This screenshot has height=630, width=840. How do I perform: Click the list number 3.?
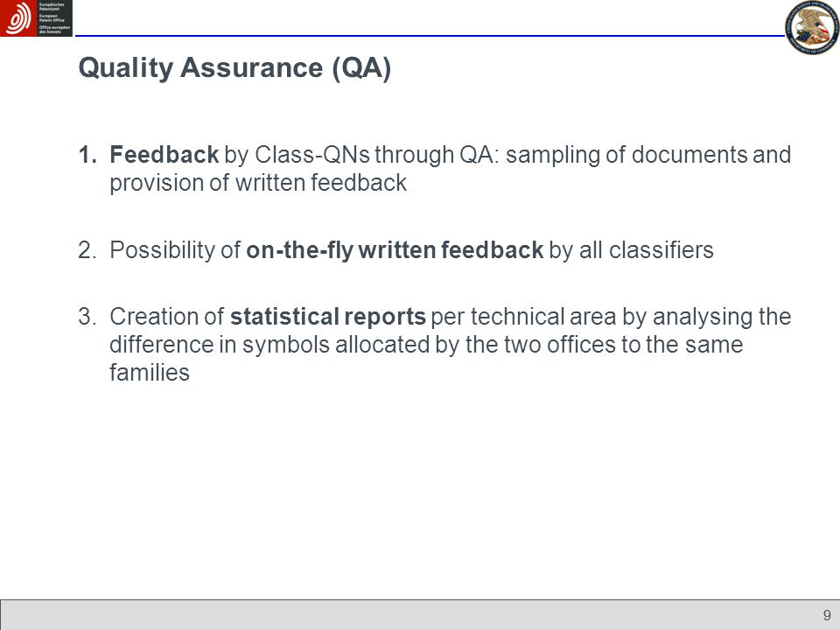point(87,317)
